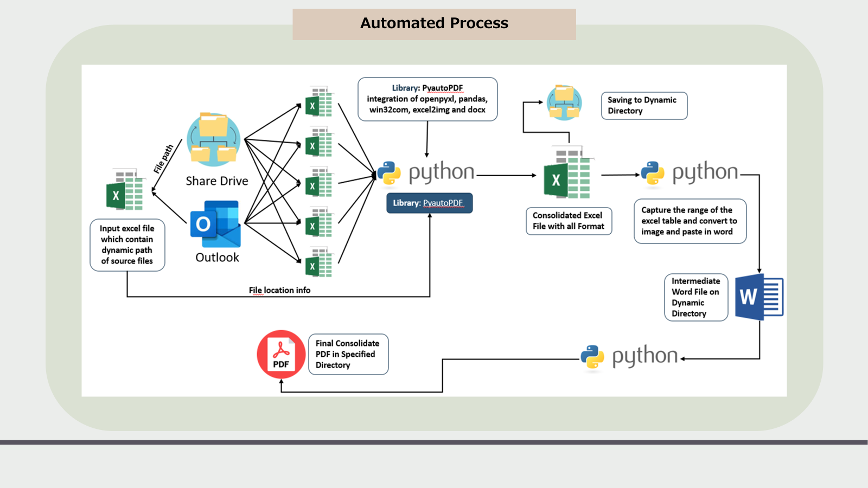868x488 pixels.
Task: Select the Input excel file description box
Action: (x=127, y=245)
